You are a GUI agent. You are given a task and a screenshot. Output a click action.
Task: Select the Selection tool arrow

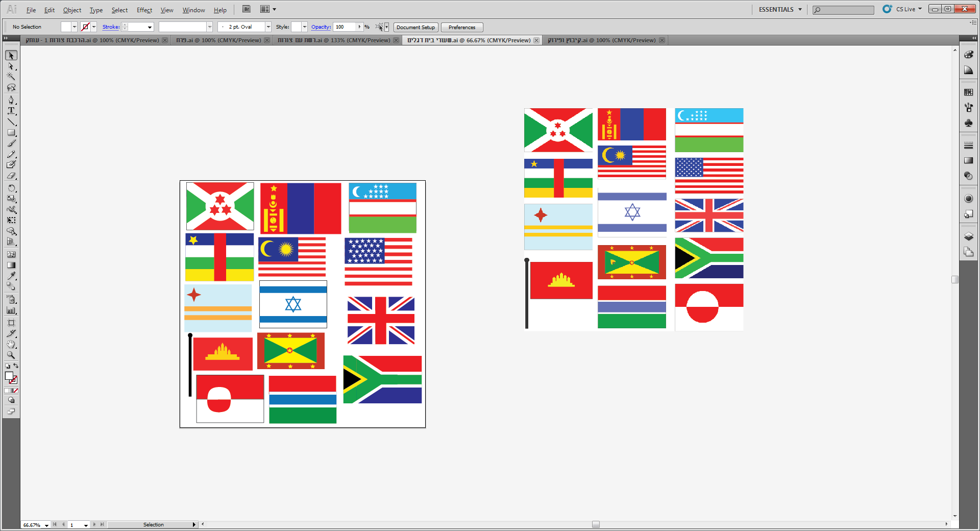coord(11,55)
